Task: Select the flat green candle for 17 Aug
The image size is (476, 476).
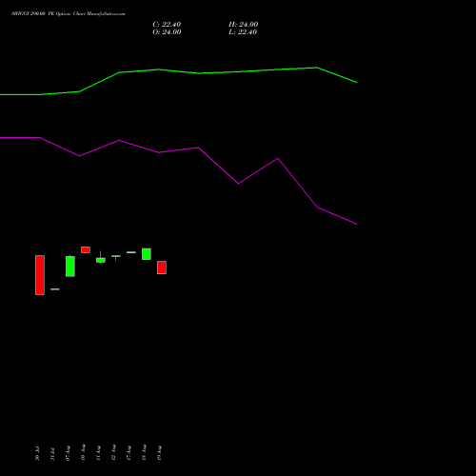Action: pyautogui.click(x=131, y=252)
